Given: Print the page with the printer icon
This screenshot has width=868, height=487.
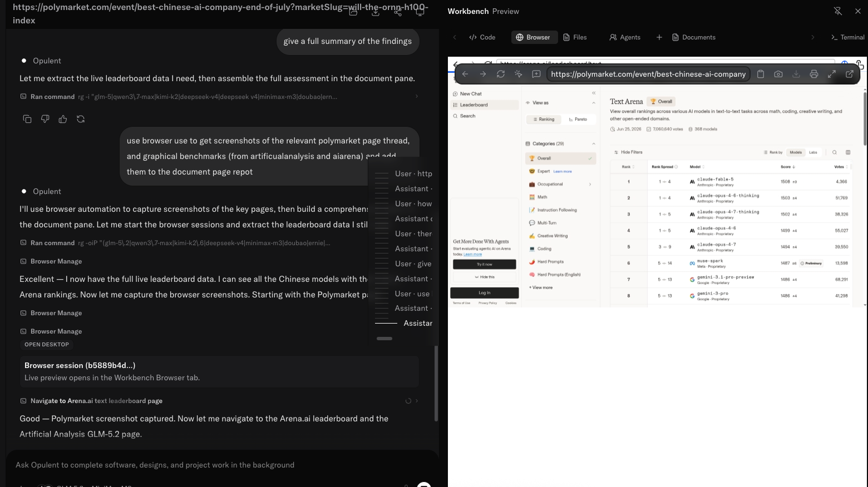Looking at the screenshot, I should 814,74.
